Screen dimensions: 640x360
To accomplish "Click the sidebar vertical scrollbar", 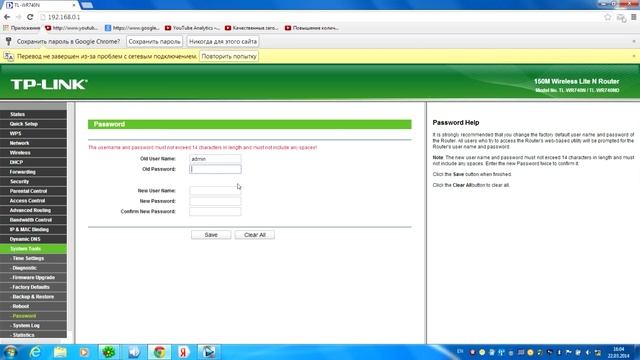I will click(71, 216).
